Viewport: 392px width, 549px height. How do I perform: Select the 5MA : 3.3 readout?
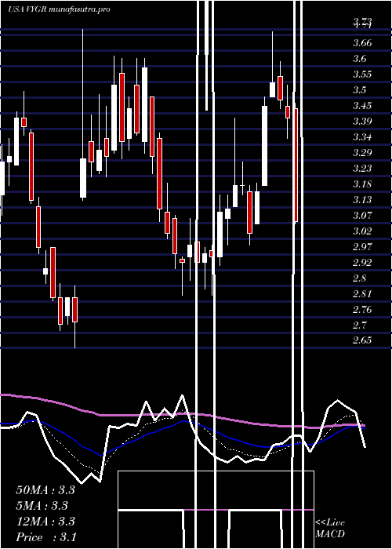coord(42,506)
